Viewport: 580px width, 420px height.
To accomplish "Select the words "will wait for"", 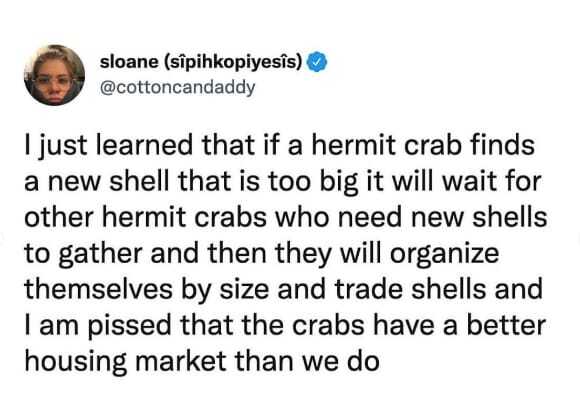I will pos(467,181).
